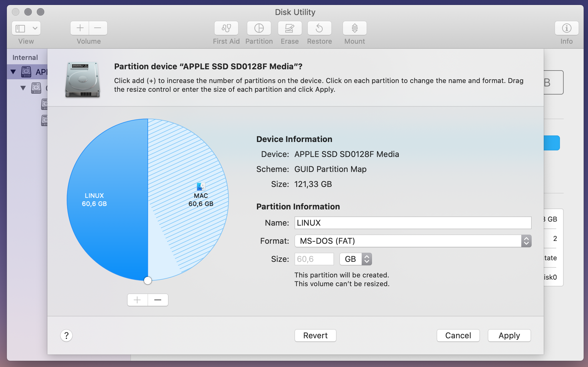
Task: Toggle the sidebar View icon
Action: pyautogui.click(x=21, y=28)
